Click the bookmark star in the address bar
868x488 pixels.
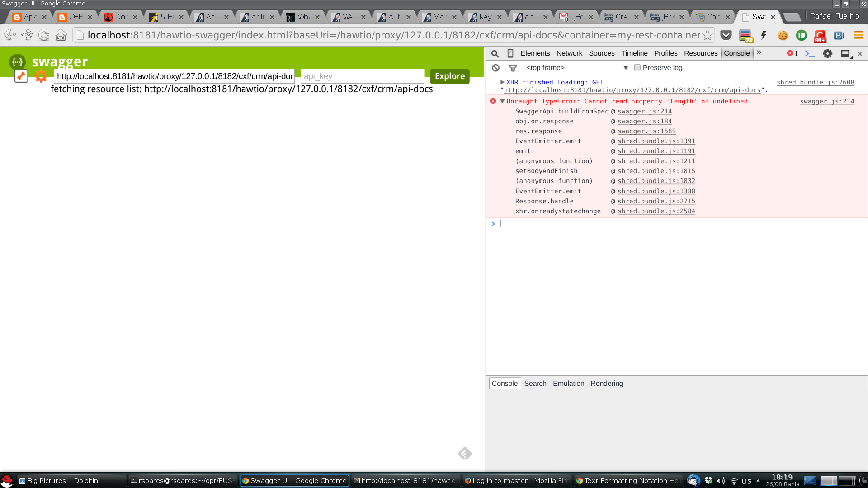(708, 35)
